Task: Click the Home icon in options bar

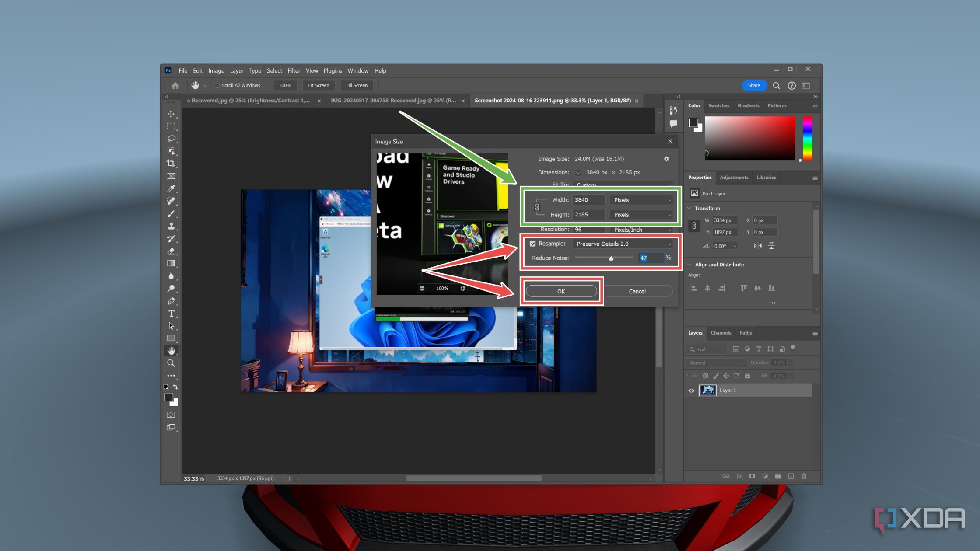Action: (x=175, y=85)
